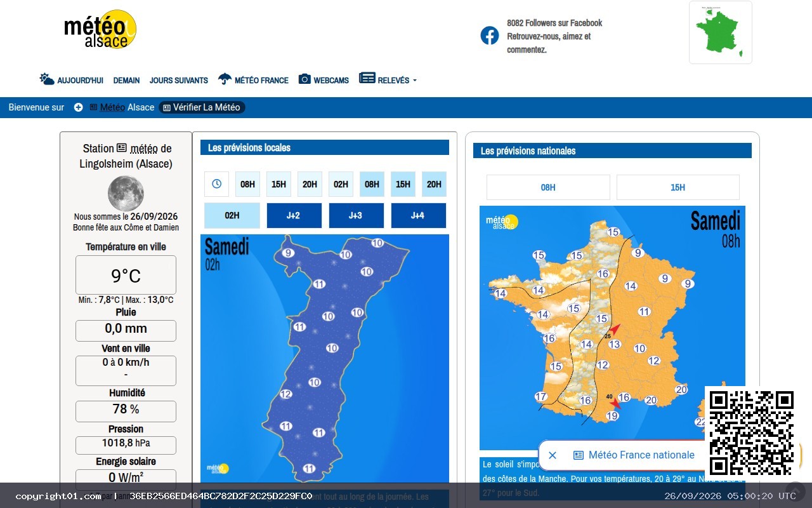812x508 pixels.
Task: Open the Aujourd'hui menu item
Action: [80, 81]
